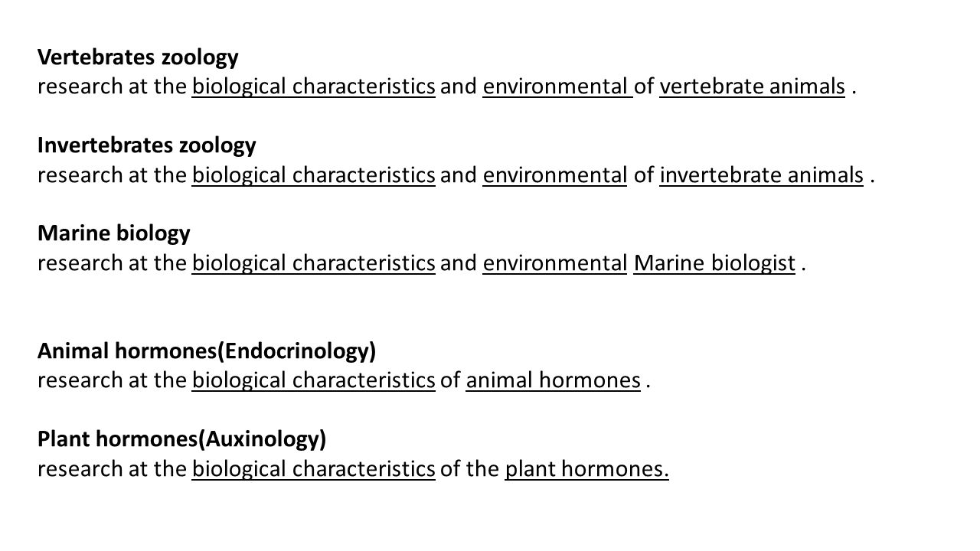Viewport: 980px width, 551px height.
Task: Select the 'Plant hormones(Auxinology)' heading
Action: (x=182, y=439)
